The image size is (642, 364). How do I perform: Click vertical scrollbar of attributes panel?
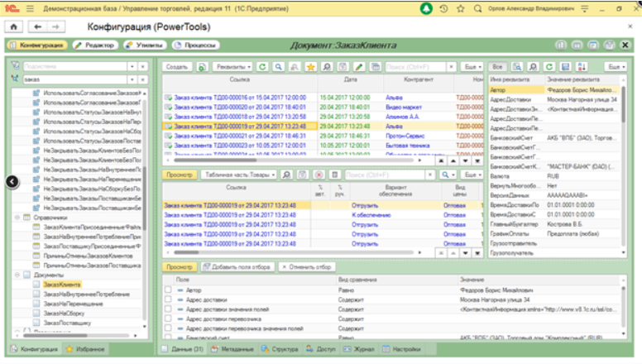623,104
